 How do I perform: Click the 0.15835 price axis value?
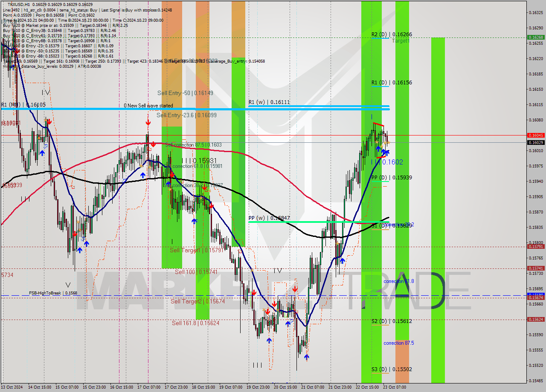pos(536,228)
